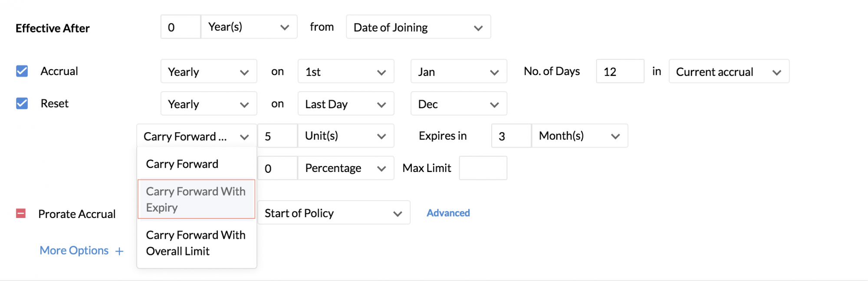The height and width of the screenshot is (281, 868).
Task: Uncheck the Reset checkbox
Action: tap(22, 103)
